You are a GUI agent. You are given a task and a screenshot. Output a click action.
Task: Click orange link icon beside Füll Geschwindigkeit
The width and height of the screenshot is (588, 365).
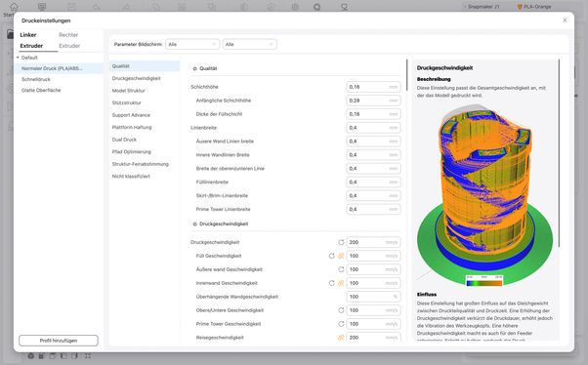[341, 256]
